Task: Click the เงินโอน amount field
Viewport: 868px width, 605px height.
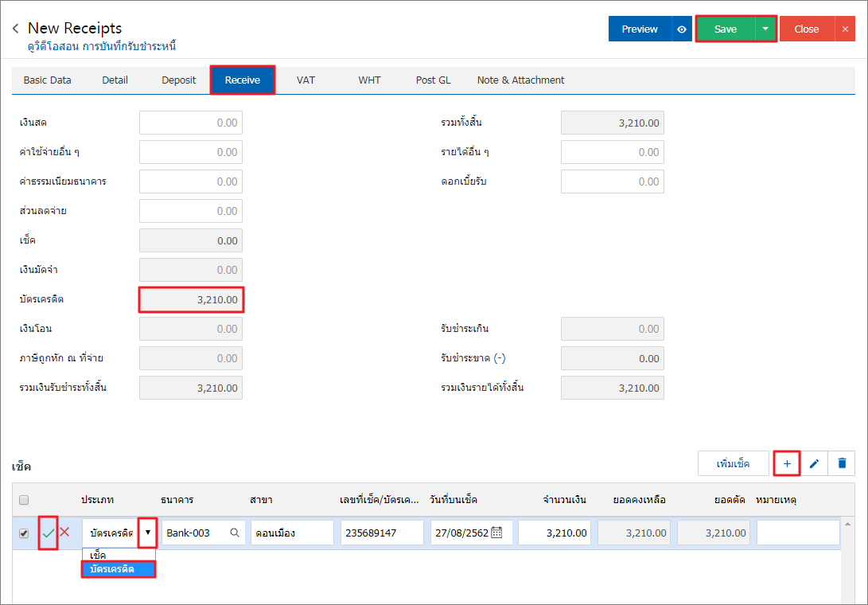Action: [191, 329]
